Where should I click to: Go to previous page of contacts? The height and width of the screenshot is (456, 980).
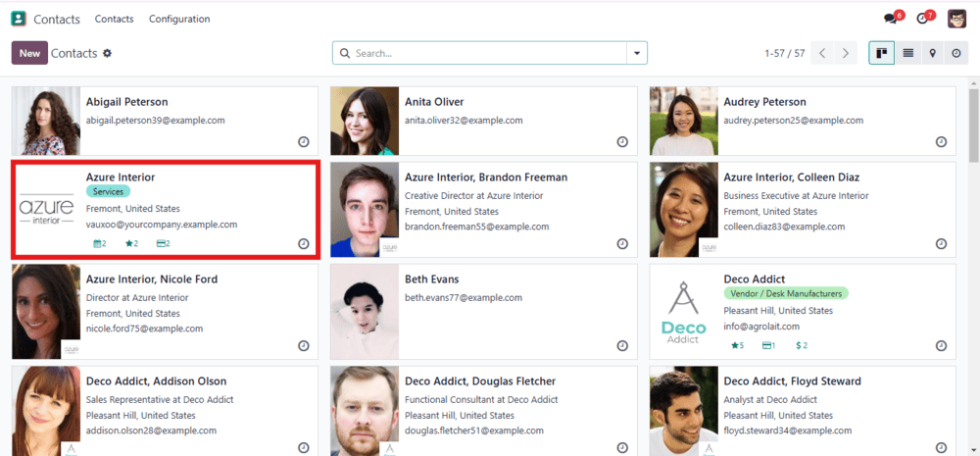(822, 53)
